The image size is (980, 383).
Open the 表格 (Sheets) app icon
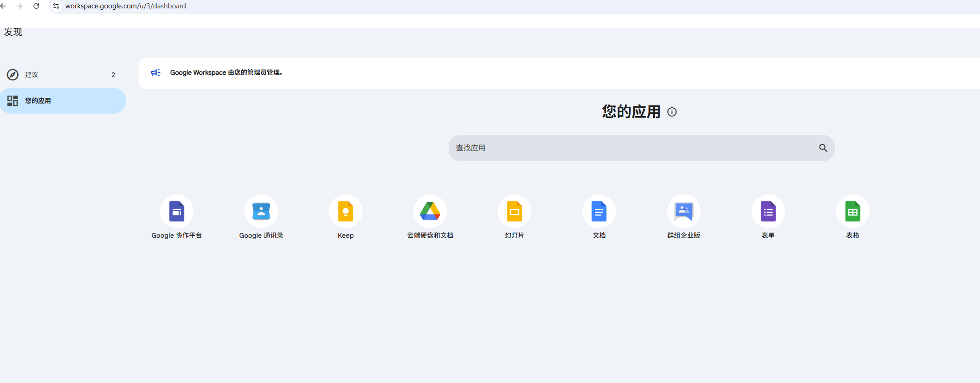(x=852, y=212)
